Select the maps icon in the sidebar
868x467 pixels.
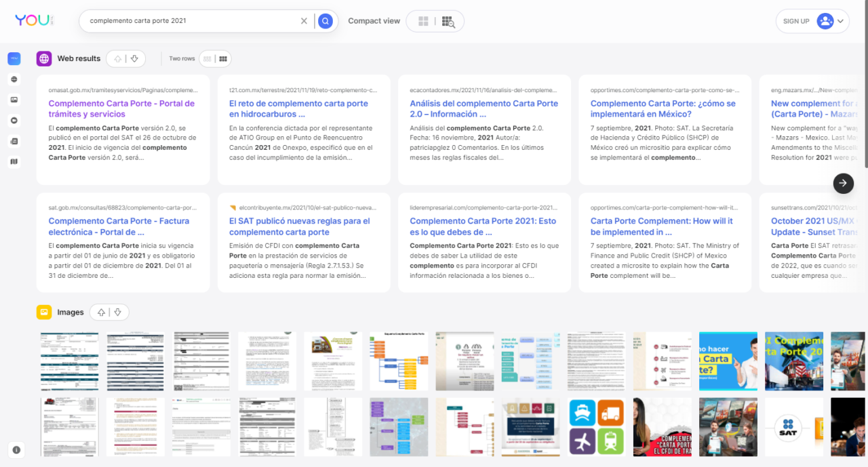(x=14, y=161)
